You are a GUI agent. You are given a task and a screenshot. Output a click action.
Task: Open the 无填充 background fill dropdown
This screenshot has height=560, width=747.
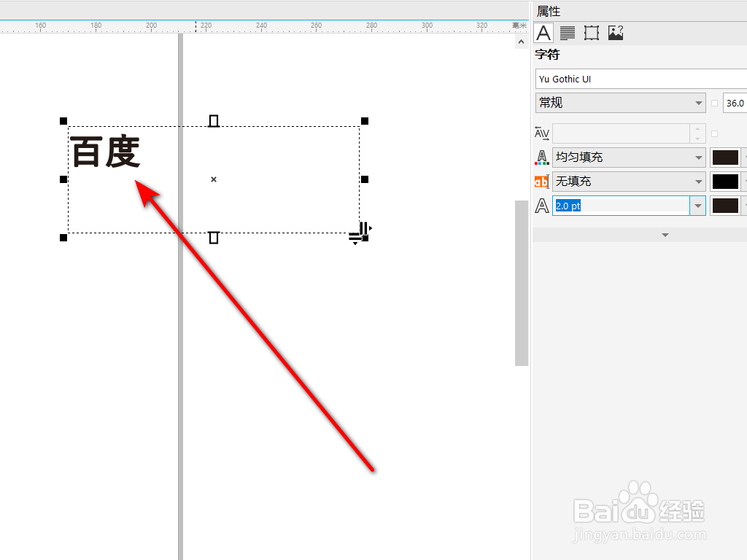697,181
